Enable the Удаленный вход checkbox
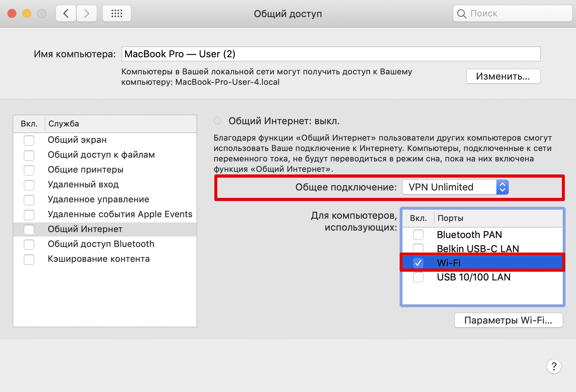The image size is (576, 392). tap(29, 185)
